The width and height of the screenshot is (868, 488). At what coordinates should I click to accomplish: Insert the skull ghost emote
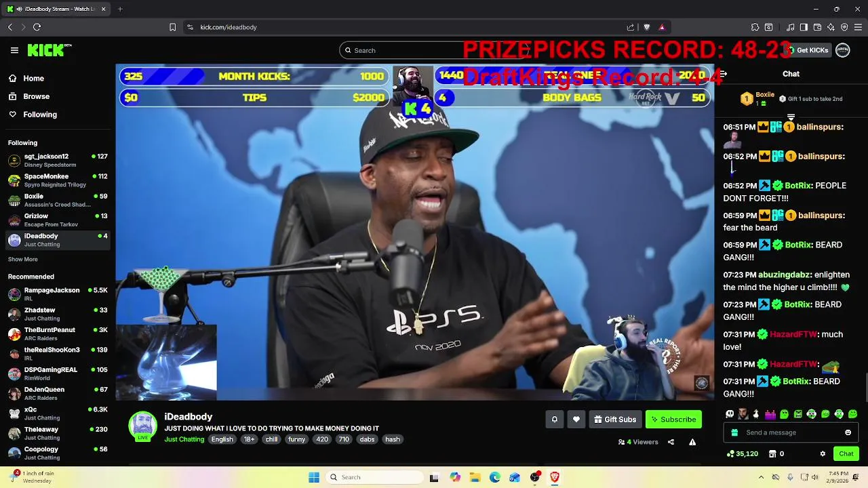(x=730, y=414)
